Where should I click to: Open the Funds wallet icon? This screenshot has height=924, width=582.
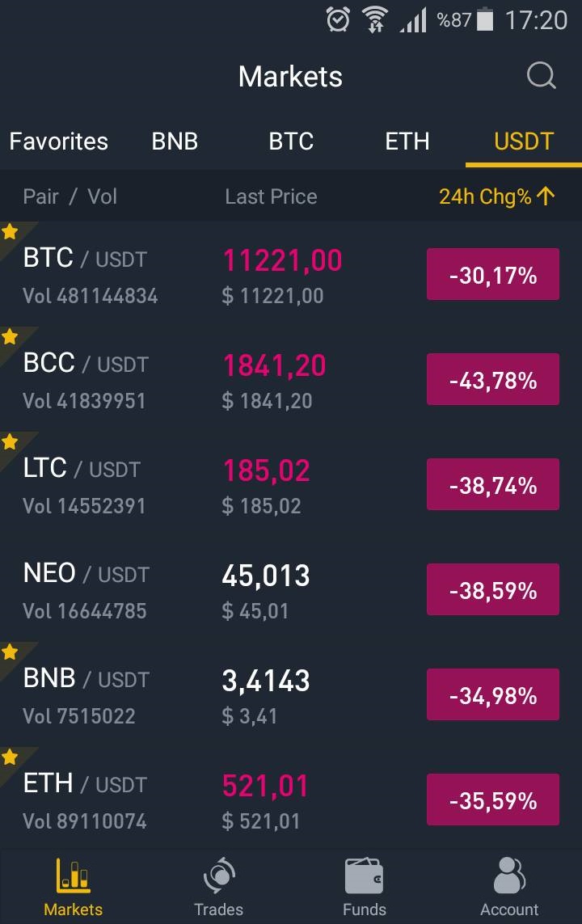click(x=364, y=875)
